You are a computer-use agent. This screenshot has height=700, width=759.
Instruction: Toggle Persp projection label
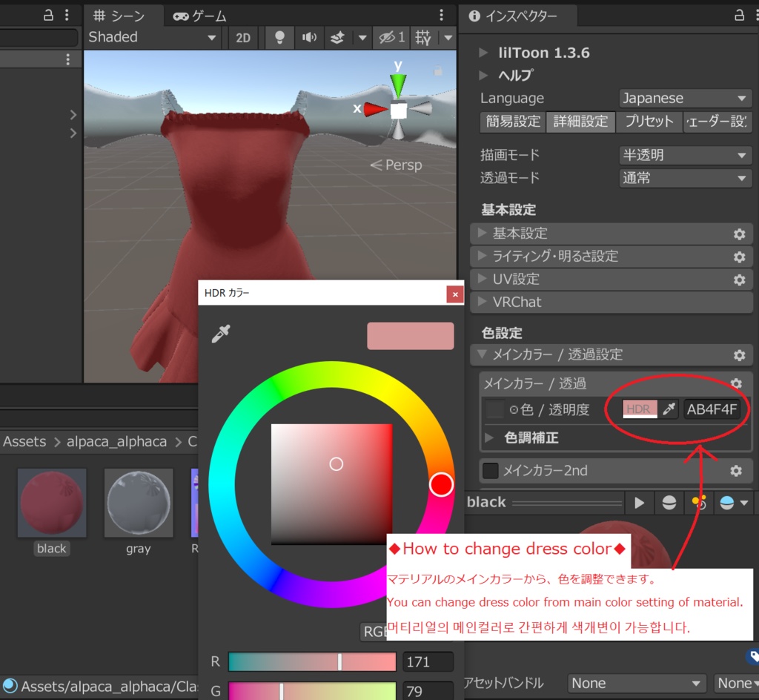pos(397,165)
